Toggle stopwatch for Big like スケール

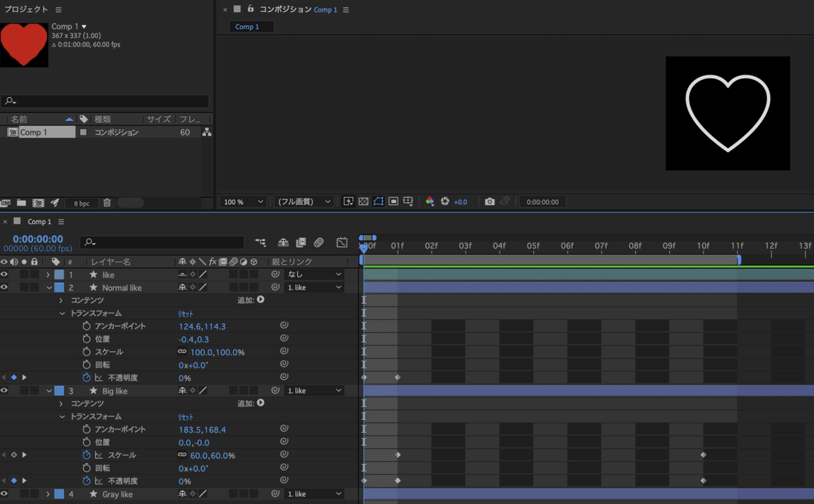86,455
